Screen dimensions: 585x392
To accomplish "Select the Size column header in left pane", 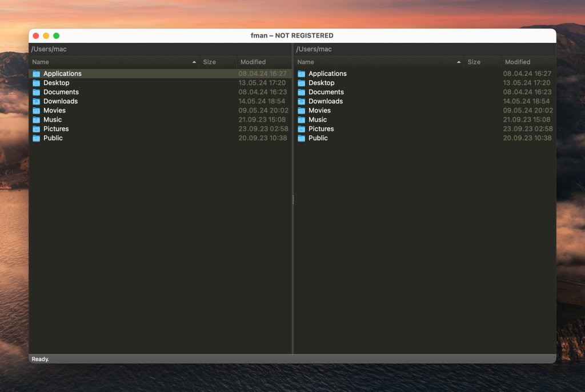I will (x=210, y=62).
